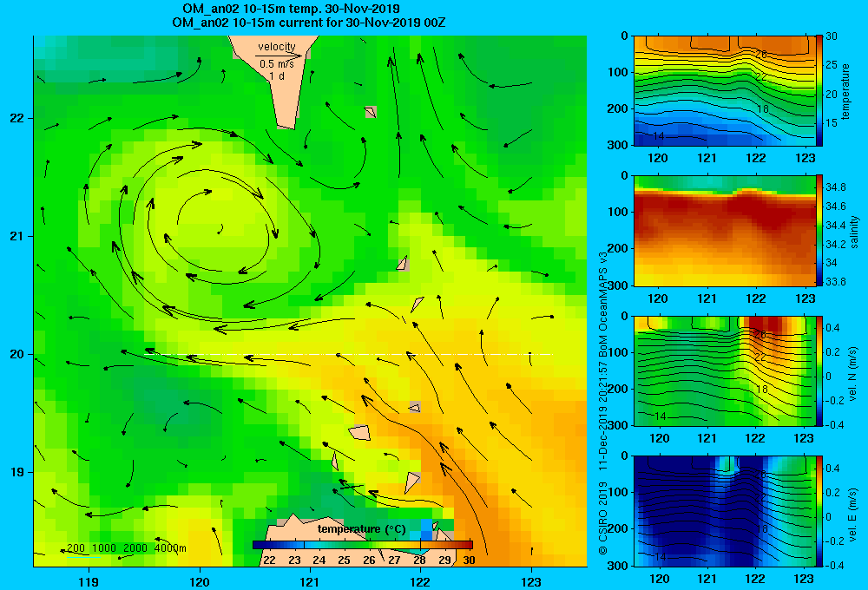The image size is (868, 590).
Task: Click the main map horizontal temperature colorbar
Action: tap(363, 545)
